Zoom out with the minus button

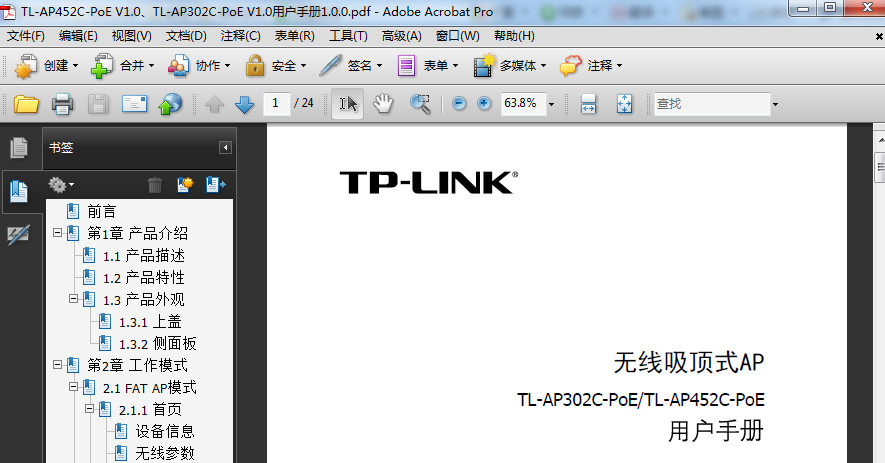tap(459, 103)
